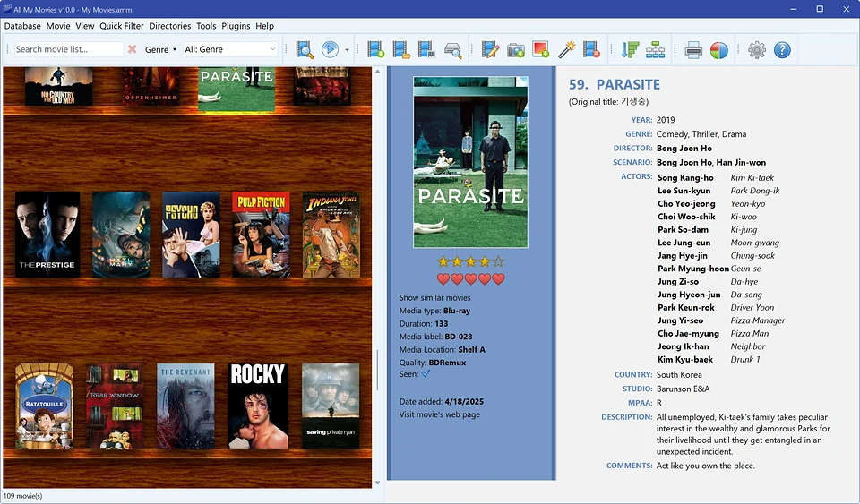The width and height of the screenshot is (860, 504).
Task: Edit the selected movie with pencil icon
Action: 490,50
